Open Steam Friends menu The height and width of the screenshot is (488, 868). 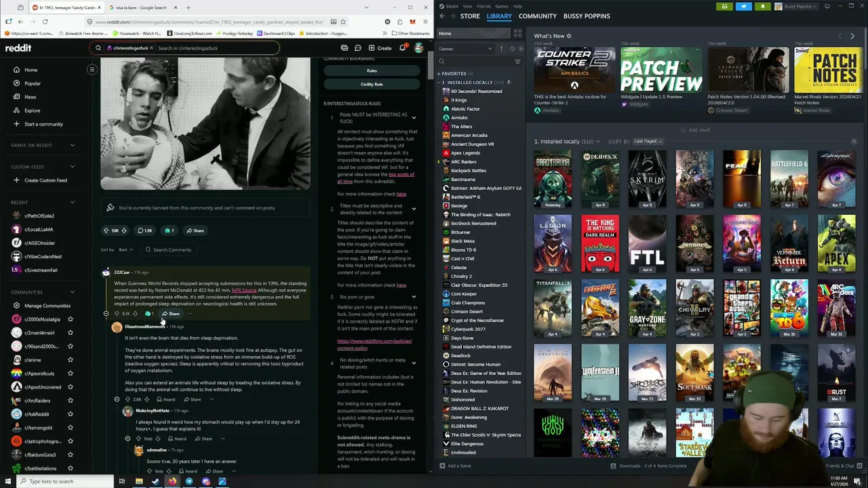click(x=484, y=6)
